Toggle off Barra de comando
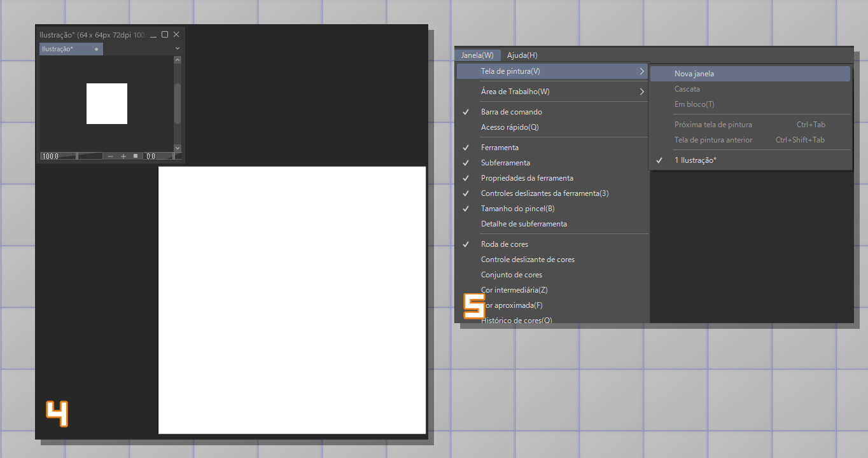The width and height of the screenshot is (868, 458). [512, 112]
